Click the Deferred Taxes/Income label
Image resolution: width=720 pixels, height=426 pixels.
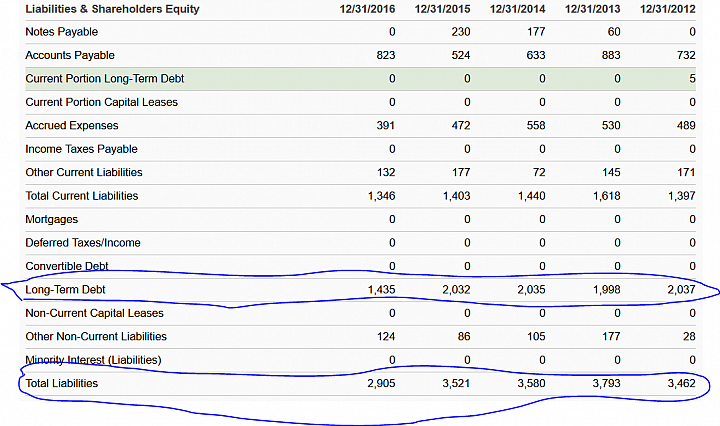tap(83, 243)
